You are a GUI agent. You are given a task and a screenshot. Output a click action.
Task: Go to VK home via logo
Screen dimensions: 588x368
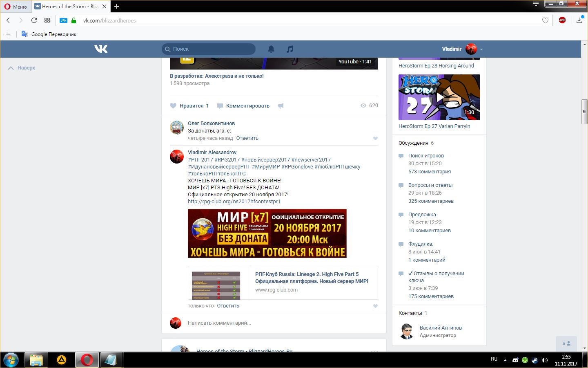[101, 49]
